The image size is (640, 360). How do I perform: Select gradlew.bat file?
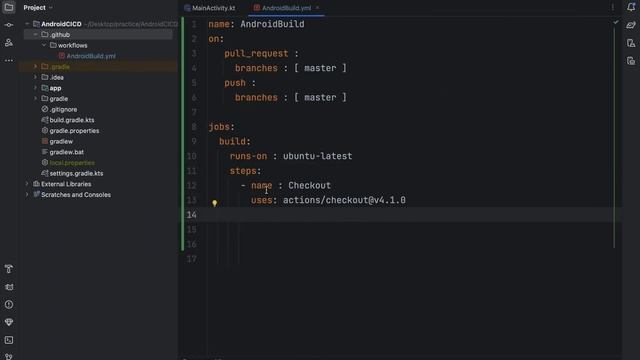pyautogui.click(x=67, y=152)
